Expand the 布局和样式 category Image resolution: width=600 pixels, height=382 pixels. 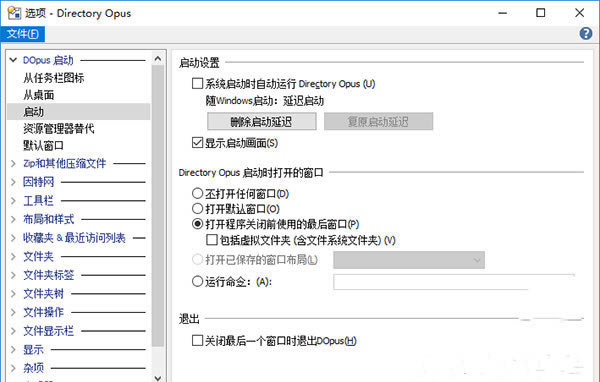coord(13,219)
